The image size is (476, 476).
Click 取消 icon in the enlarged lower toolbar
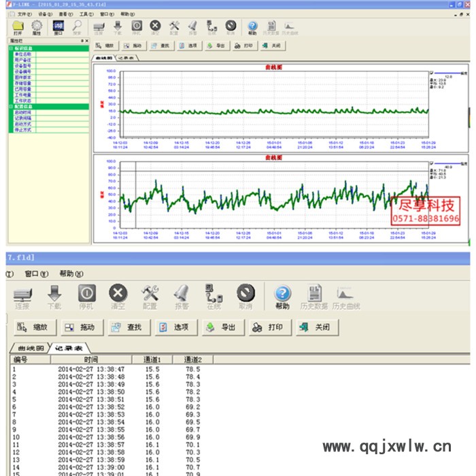245,297
